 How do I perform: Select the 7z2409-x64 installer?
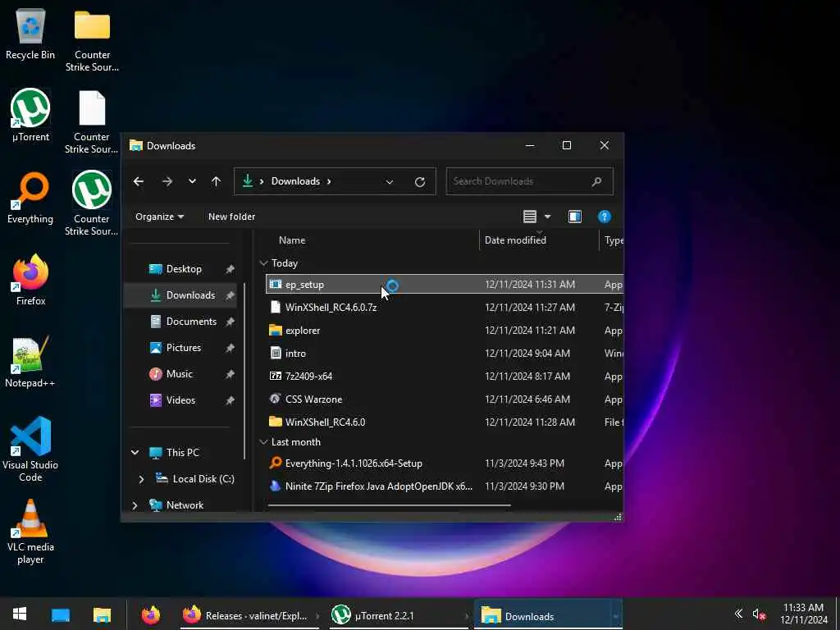(x=444, y=376)
